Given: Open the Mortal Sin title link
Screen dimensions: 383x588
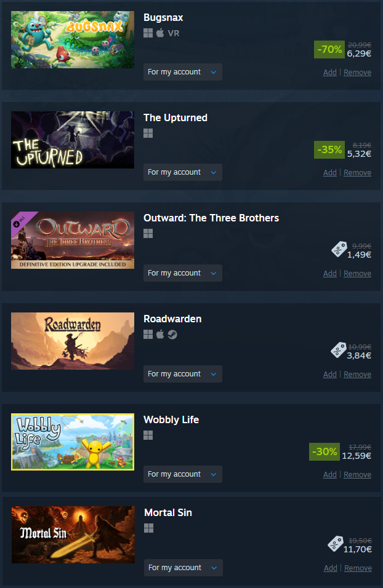Looking at the screenshot, I should point(168,512).
